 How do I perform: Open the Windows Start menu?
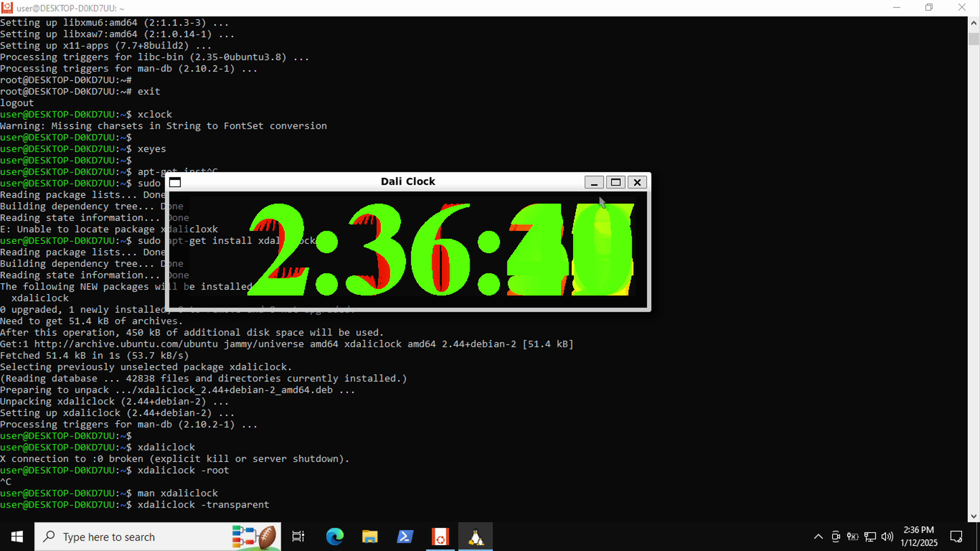click(x=17, y=537)
